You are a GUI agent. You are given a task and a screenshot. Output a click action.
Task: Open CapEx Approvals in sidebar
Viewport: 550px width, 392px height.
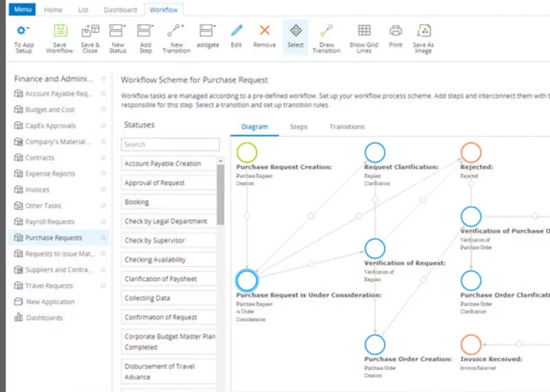click(x=50, y=126)
